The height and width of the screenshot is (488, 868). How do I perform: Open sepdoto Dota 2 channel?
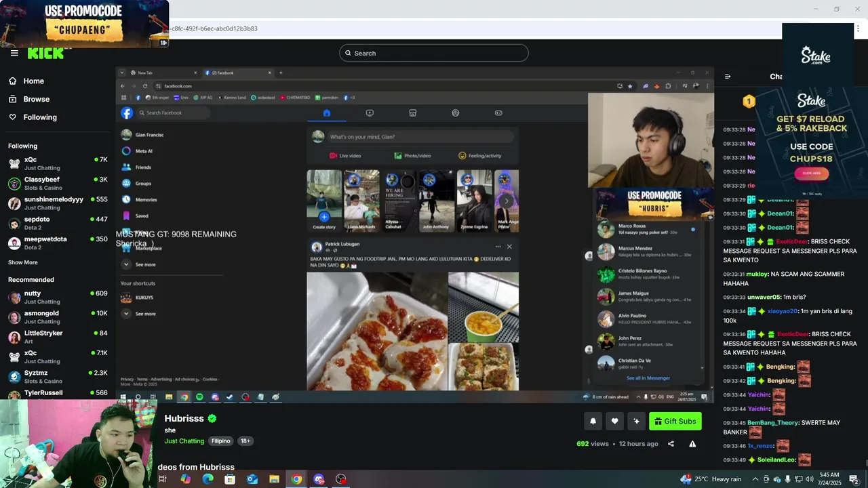point(57,223)
